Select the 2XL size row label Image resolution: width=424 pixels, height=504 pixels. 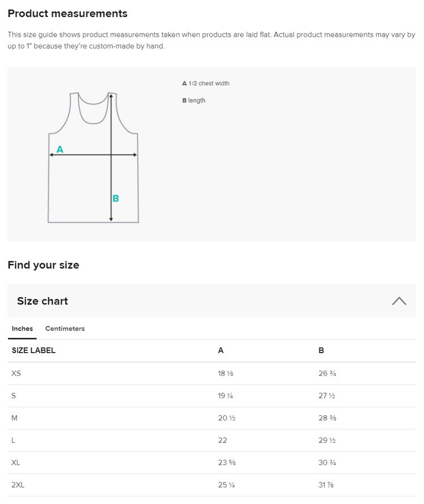(18, 485)
